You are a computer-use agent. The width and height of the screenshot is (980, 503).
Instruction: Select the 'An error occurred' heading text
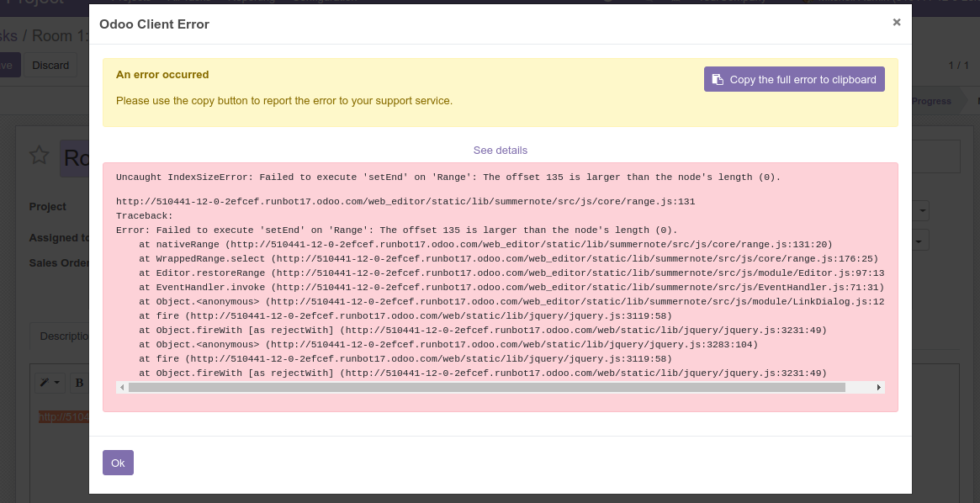(162, 74)
